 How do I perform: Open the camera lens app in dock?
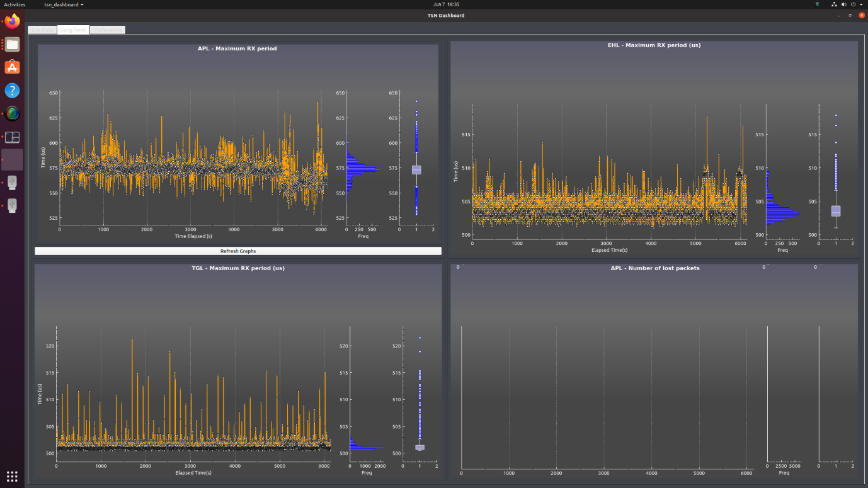point(12,113)
